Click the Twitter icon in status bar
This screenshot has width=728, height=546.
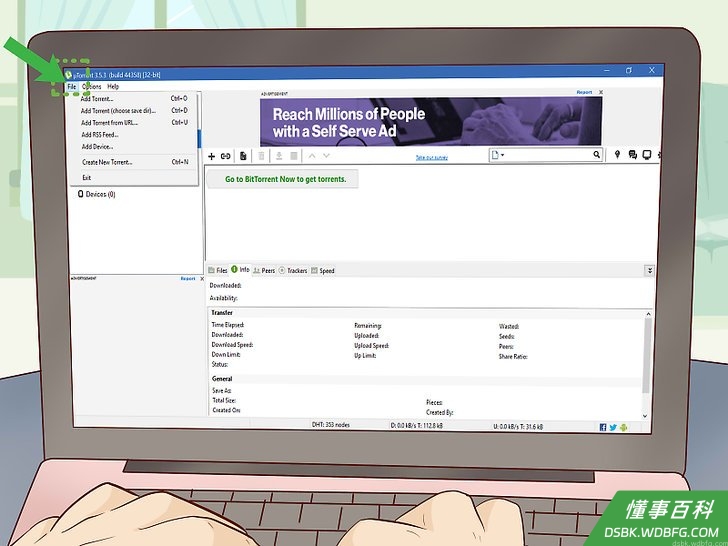[x=613, y=427]
